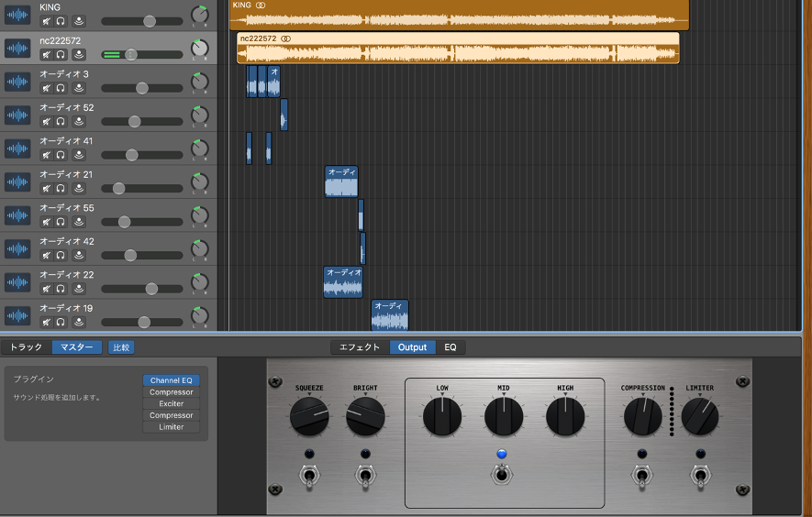The height and width of the screenshot is (517, 812).
Task: Toggle the BRIGHT switch
Action: 365,476
